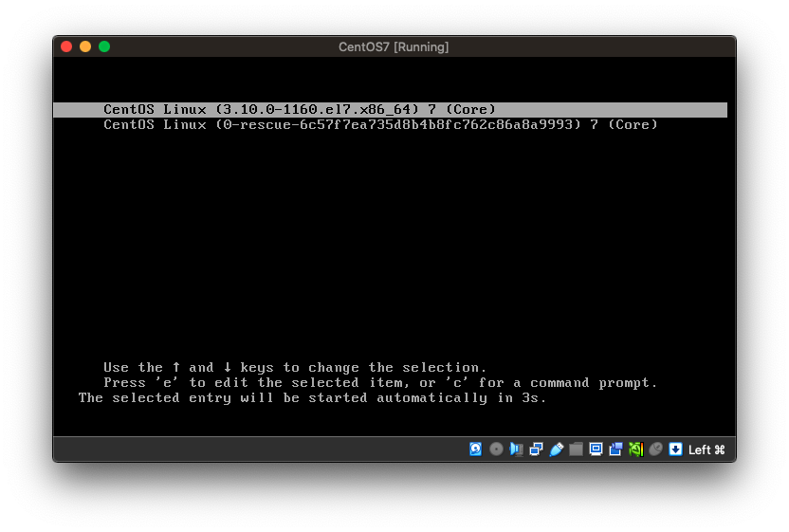Click the automatic start countdown text
The height and width of the screenshot is (532, 789).
tap(312, 398)
